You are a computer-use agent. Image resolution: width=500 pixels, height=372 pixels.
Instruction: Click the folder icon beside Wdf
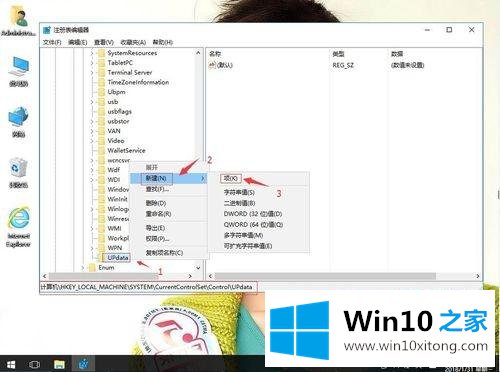101,170
